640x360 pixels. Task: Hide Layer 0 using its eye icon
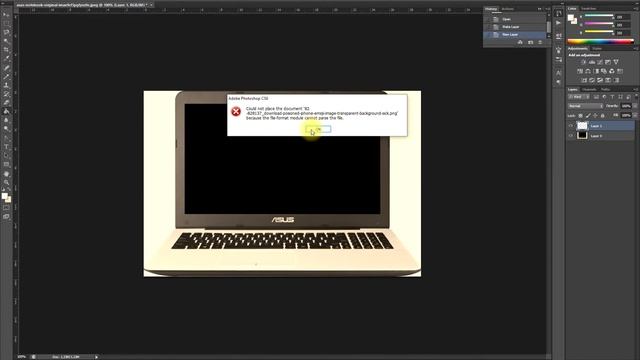tap(571, 136)
